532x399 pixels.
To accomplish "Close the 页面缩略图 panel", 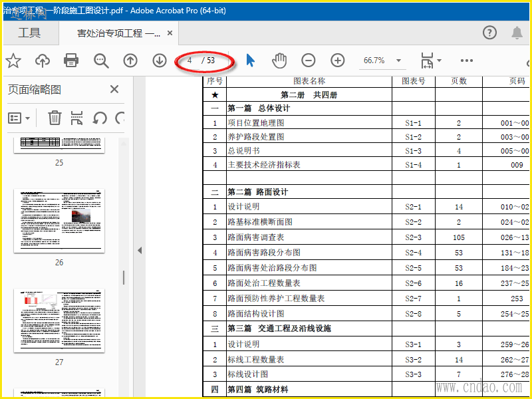I will (x=114, y=89).
